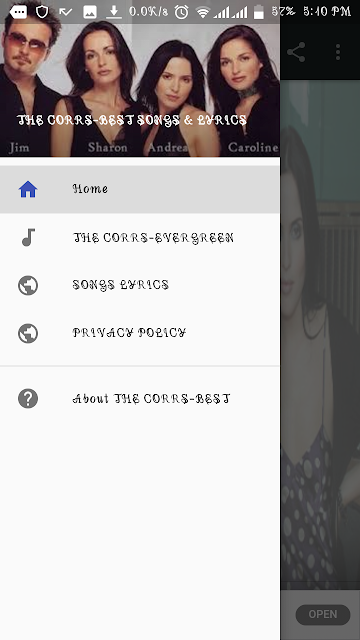The height and width of the screenshot is (640, 360).
Task: Open About THE CORRS-BEST entry
Action: pos(140,398)
